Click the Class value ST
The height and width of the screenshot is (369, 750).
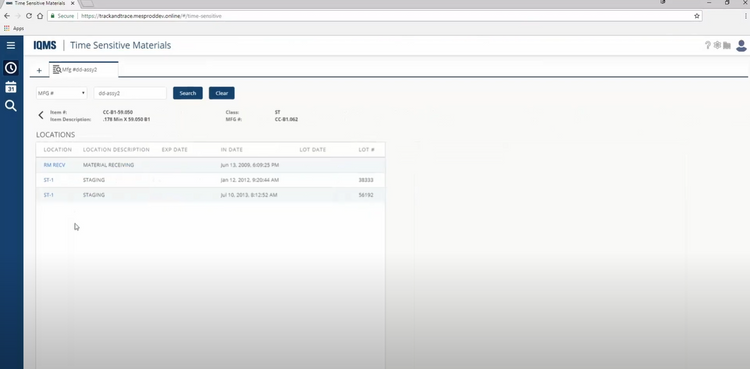pyautogui.click(x=277, y=112)
